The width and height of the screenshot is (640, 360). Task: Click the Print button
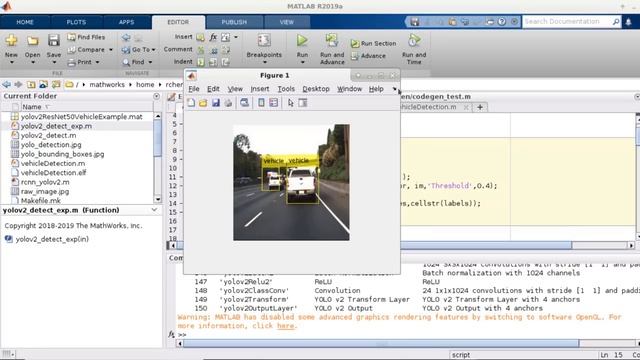[x=80, y=62]
